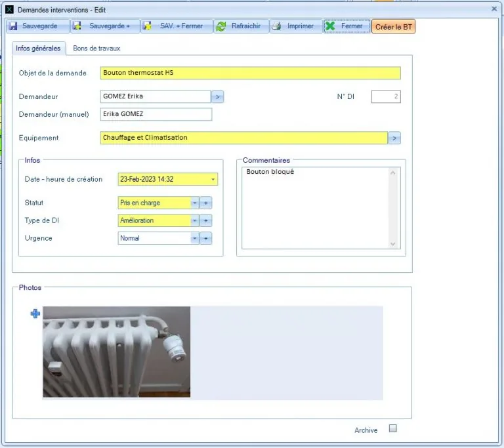Image resolution: width=504 pixels, height=448 pixels.
Task: Close the Demandes interventions window
Action: pos(494,9)
